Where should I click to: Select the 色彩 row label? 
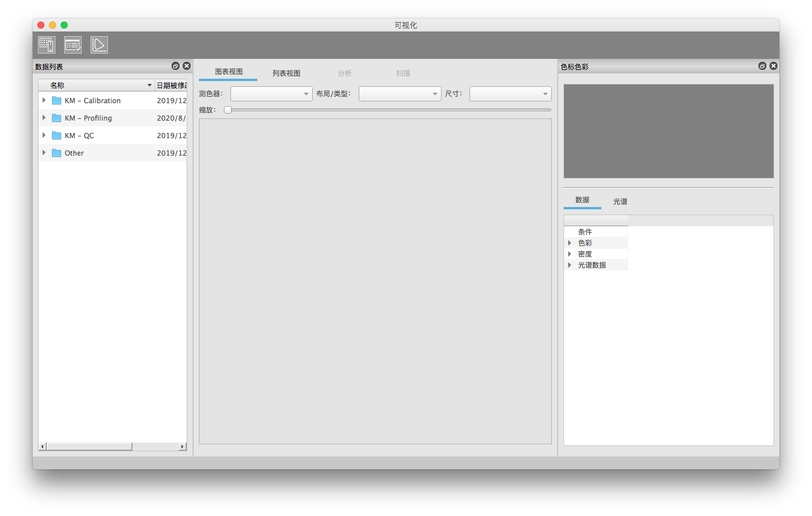(585, 243)
